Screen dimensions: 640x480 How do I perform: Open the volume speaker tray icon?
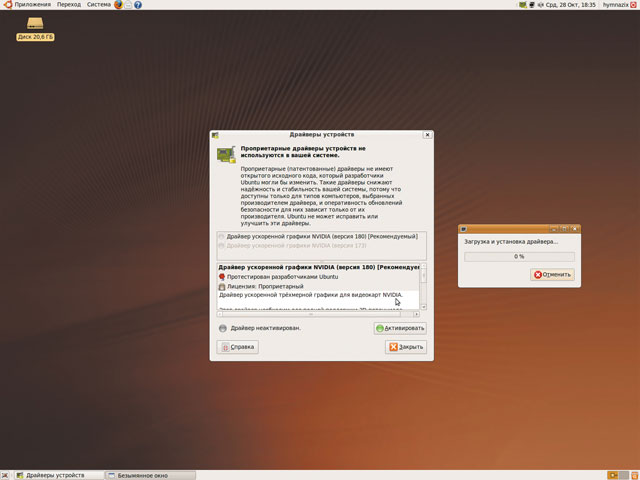(541, 5)
